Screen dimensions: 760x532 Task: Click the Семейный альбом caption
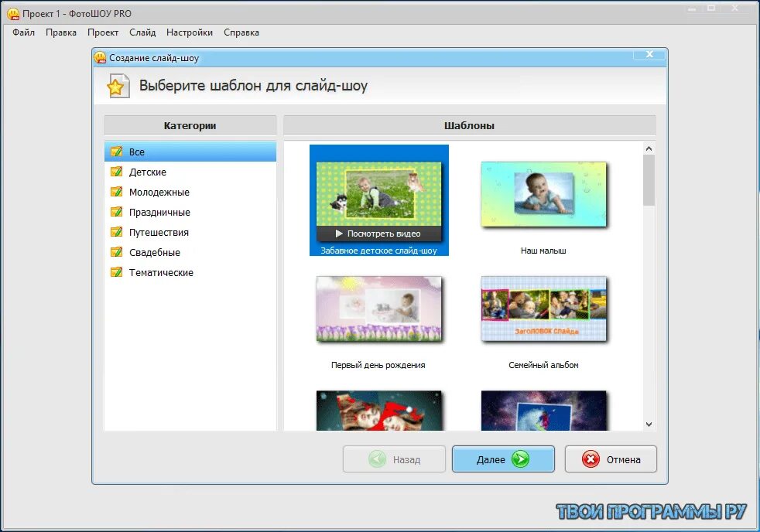(x=543, y=365)
